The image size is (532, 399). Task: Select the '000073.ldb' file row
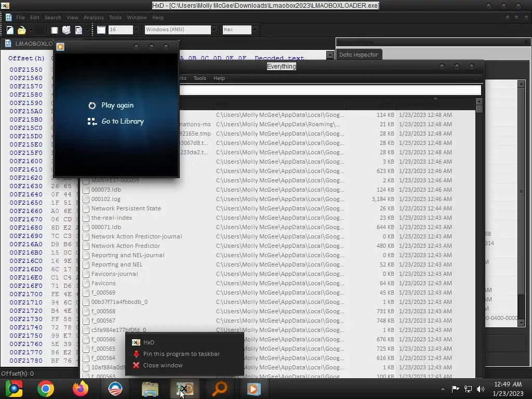(x=278, y=190)
